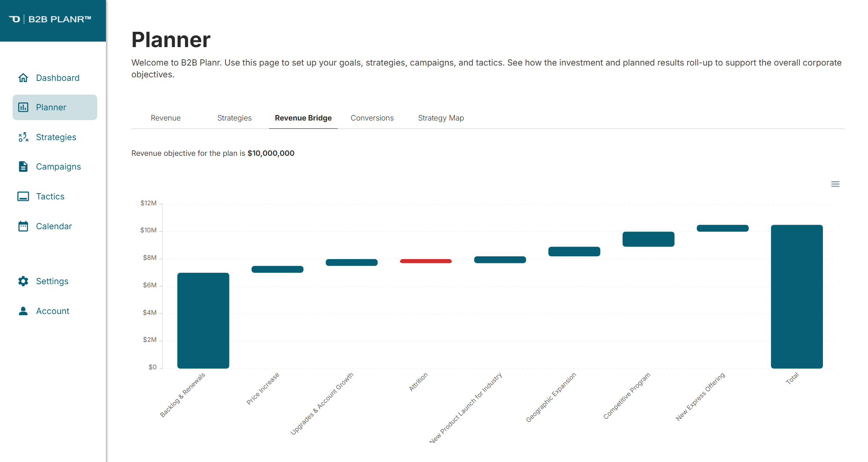Click the Settings gear icon

23,281
